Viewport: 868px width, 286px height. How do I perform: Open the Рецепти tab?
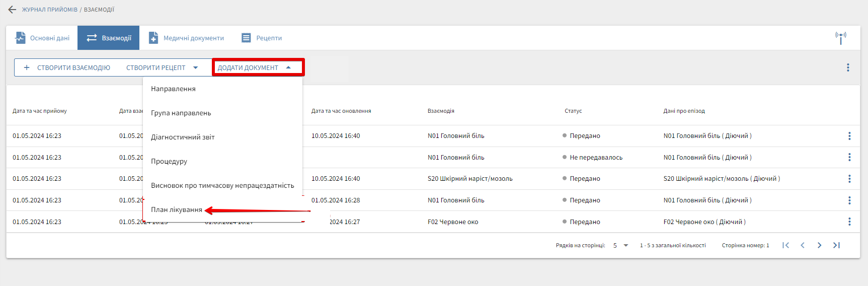pyautogui.click(x=262, y=38)
